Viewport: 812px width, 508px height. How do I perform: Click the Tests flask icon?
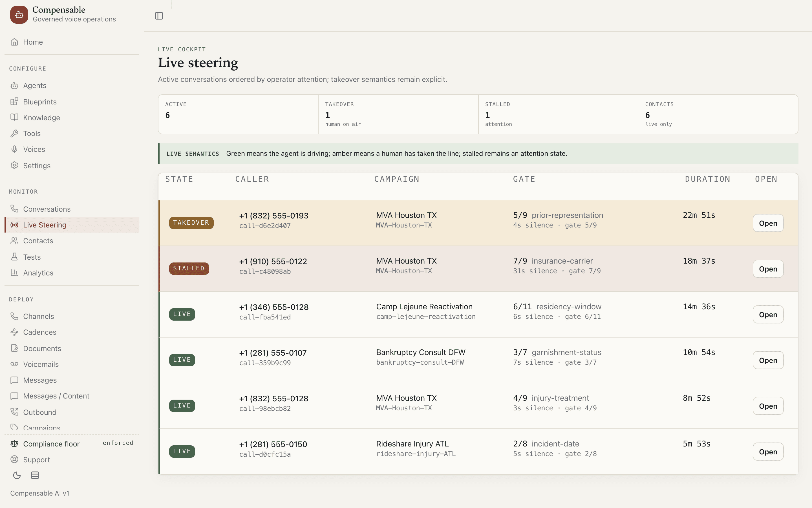(14, 257)
